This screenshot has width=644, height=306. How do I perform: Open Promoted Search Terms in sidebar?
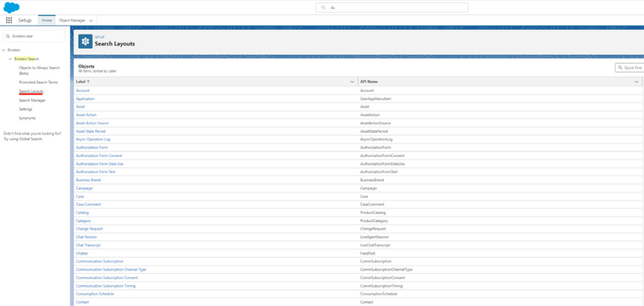click(x=38, y=83)
